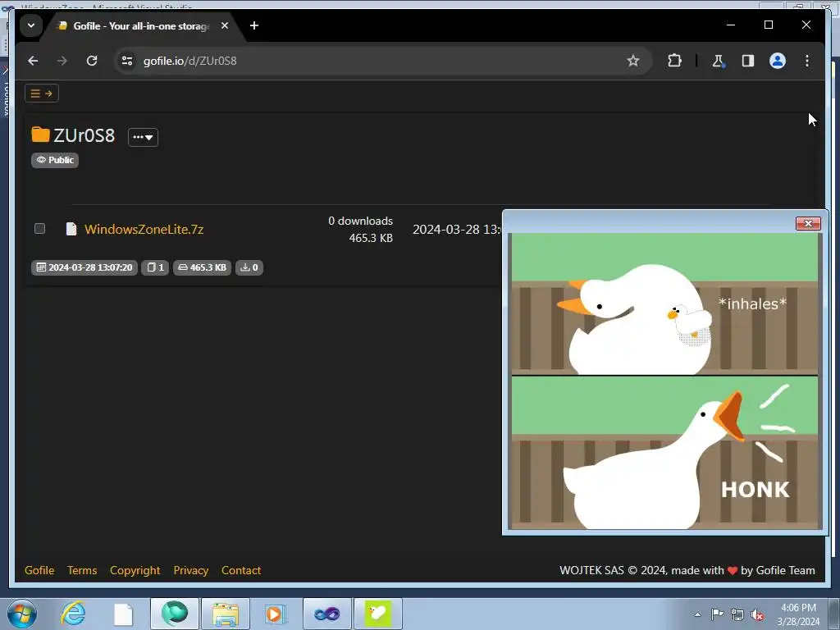Open the clock showing 4:06 PM

coord(798,614)
